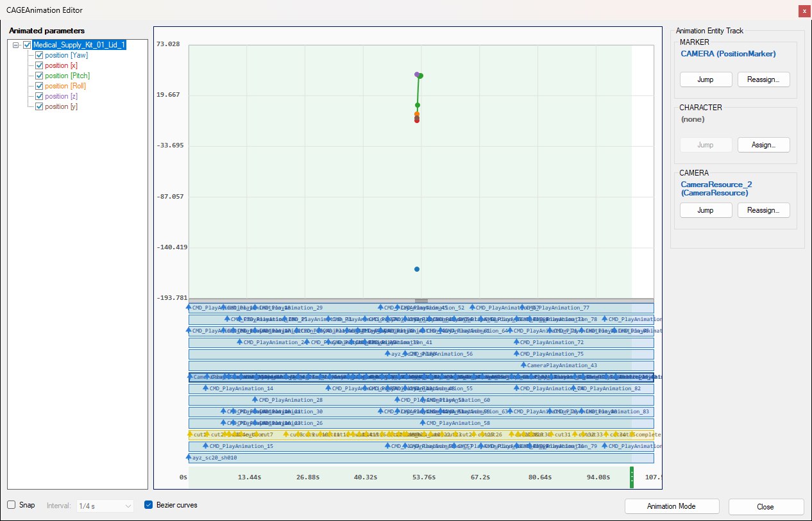The height and width of the screenshot is (521, 812).
Task: Uncheck the position [x] parameter
Action: (39, 65)
